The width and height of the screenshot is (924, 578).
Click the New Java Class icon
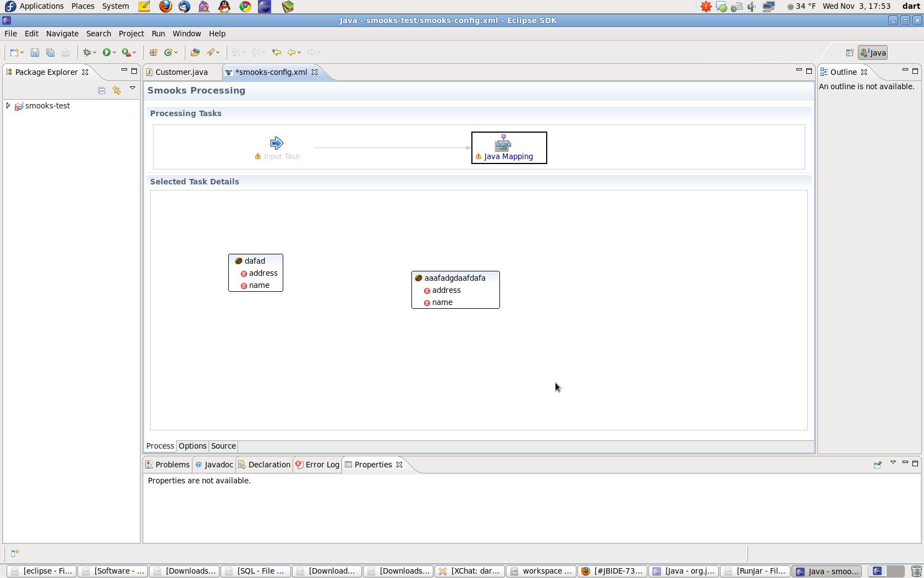tap(168, 53)
